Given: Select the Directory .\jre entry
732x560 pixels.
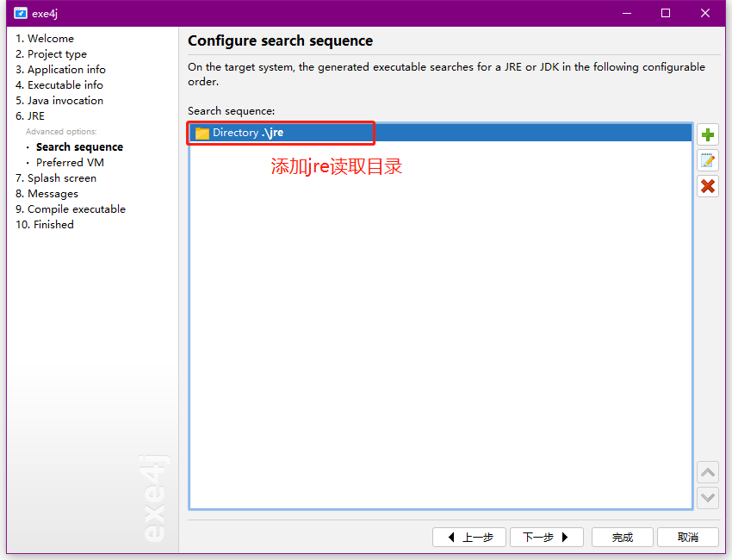Looking at the screenshot, I should coord(440,133).
